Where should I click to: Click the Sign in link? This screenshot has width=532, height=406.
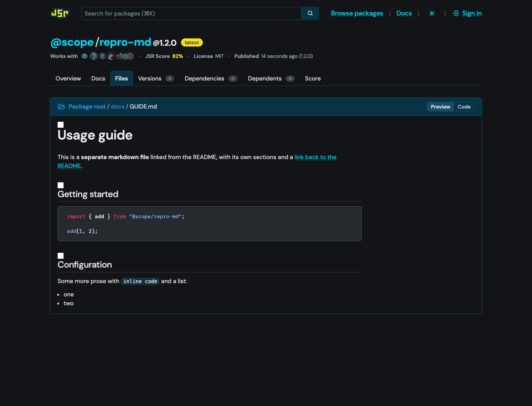coord(467,13)
